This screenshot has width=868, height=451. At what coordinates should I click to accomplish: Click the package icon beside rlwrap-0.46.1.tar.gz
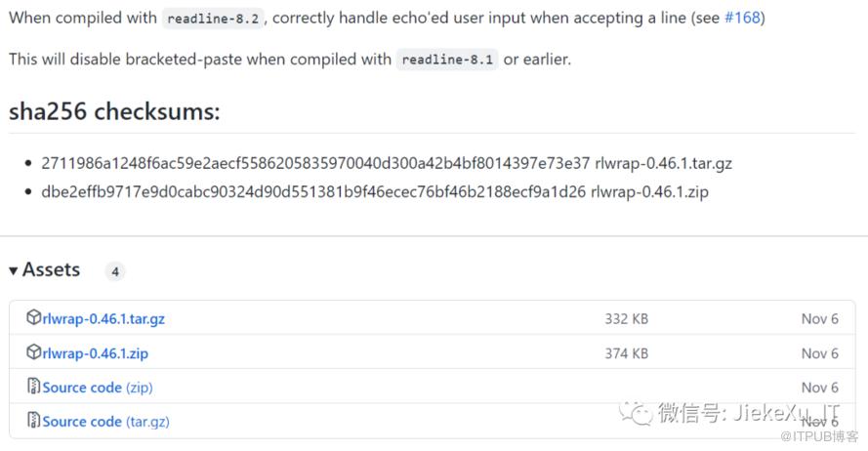coord(34,318)
